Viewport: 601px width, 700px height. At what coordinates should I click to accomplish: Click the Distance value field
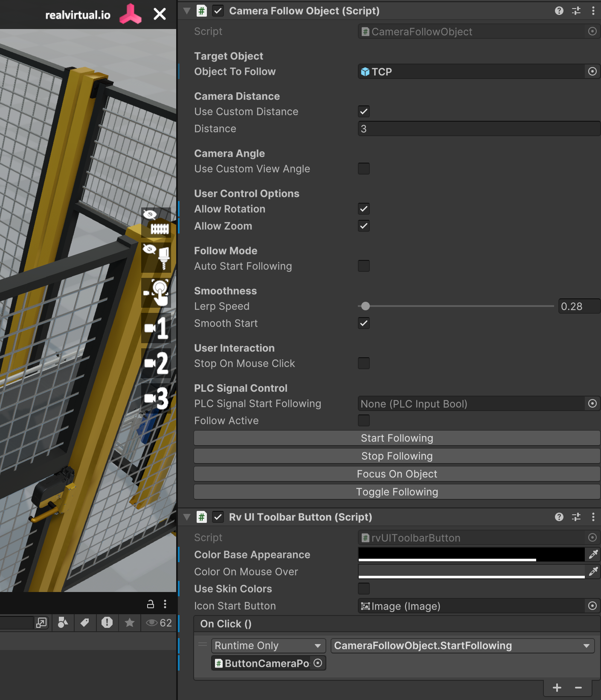pyautogui.click(x=479, y=128)
